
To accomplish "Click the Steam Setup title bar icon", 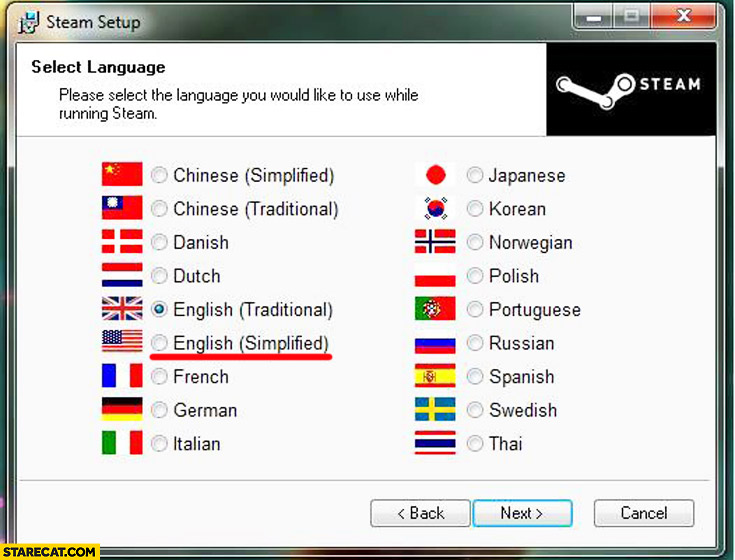I will coord(28,22).
